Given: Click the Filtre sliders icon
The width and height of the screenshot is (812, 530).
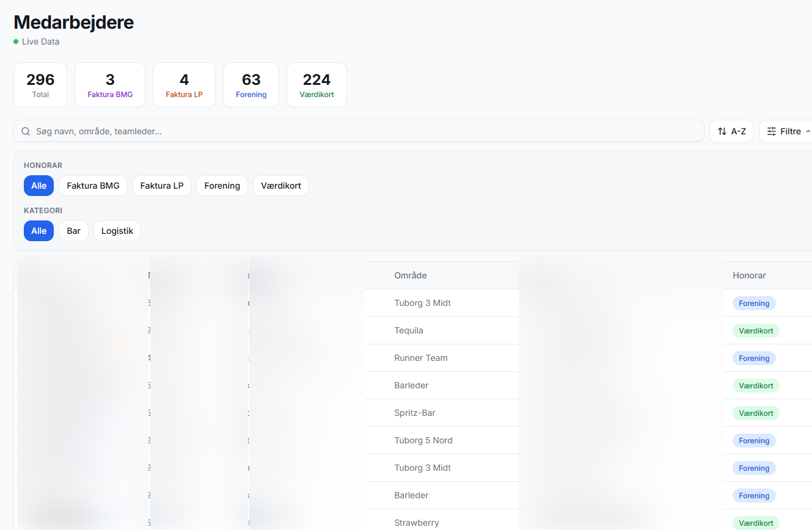Looking at the screenshot, I should [772, 131].
